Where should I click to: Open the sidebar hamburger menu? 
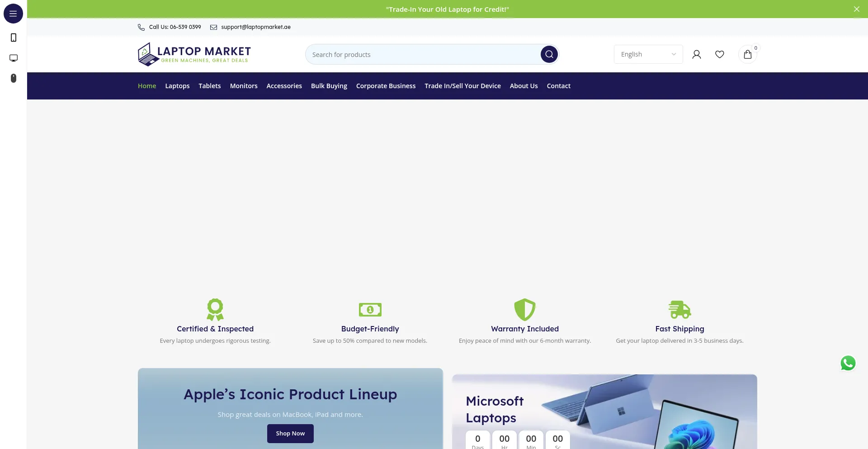click(x=13, y=14)
